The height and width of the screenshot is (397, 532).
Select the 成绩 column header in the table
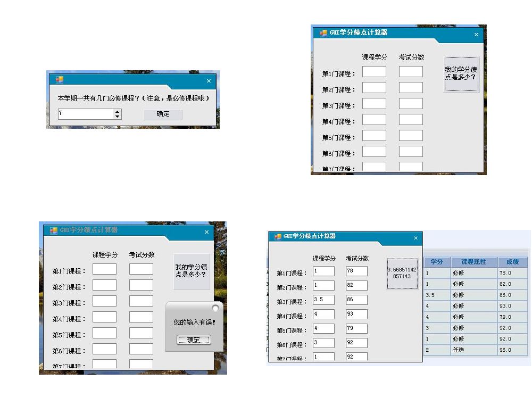click(512, 262)
